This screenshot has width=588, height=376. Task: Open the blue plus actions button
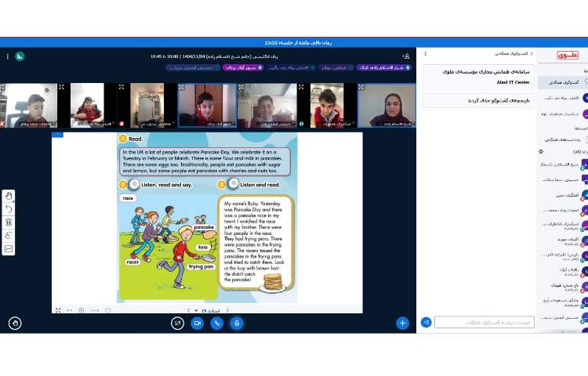pyautogui.click(x=402, y=323)
